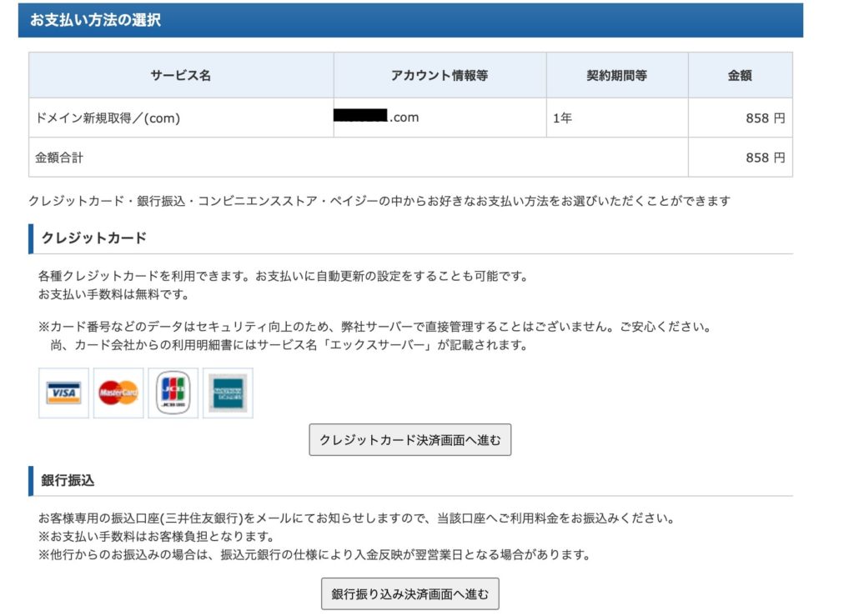
Task: Click the 契約期間等 column header
Action: click(616, 75)
